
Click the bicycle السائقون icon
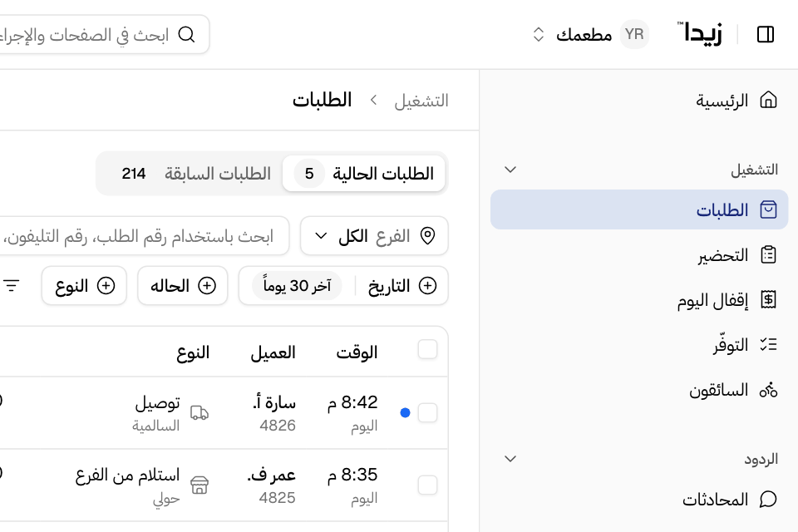(x=768, y=390)
